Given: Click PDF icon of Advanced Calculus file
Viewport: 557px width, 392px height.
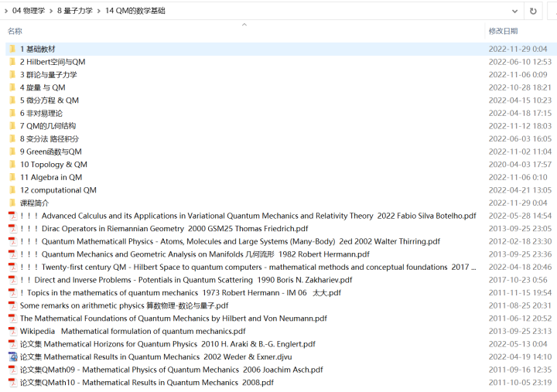Looking at the screenshot, I should (12, 216).
